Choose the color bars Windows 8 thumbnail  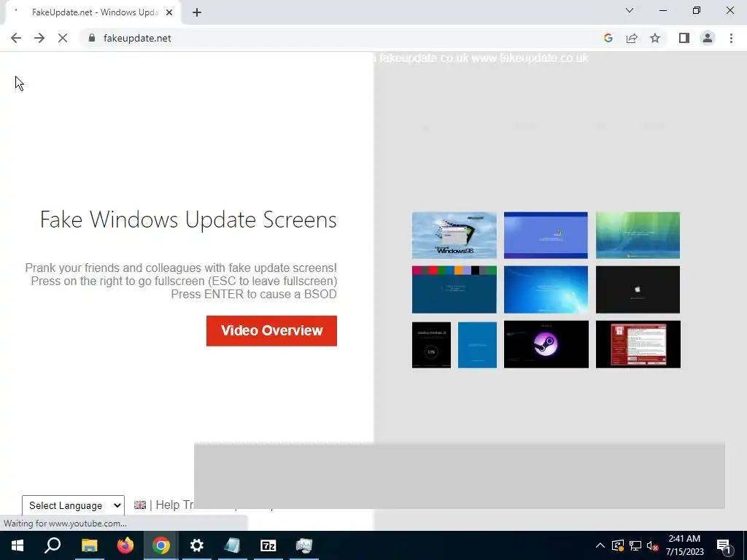(454, 289)
